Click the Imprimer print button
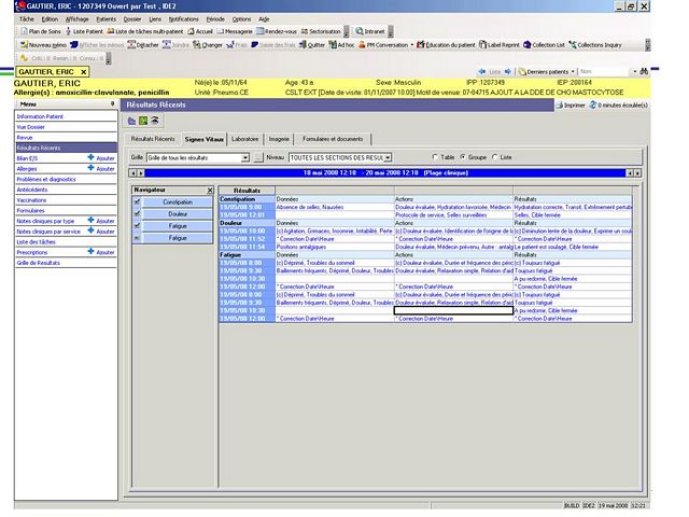 [x=571, y=105]
